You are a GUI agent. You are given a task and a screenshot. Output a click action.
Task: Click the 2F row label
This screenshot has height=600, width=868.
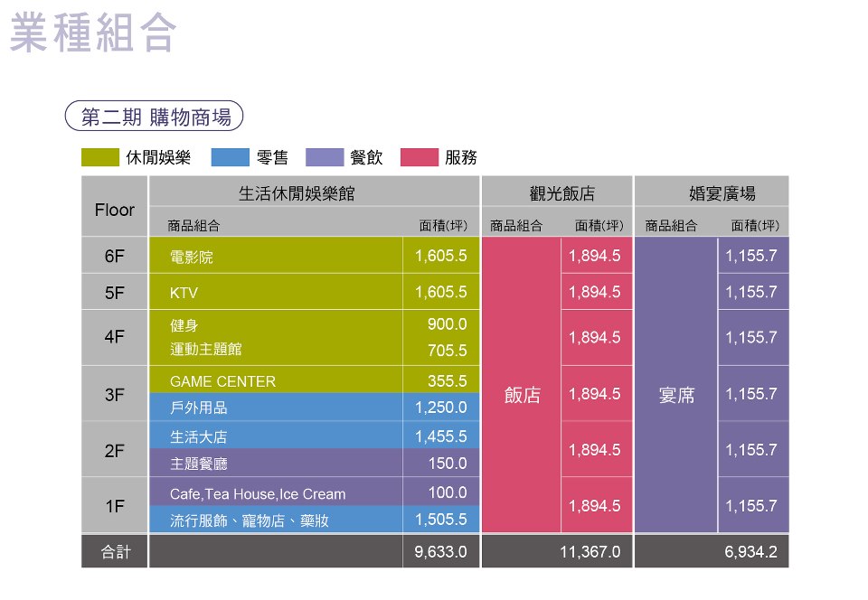tap(115, 450)
